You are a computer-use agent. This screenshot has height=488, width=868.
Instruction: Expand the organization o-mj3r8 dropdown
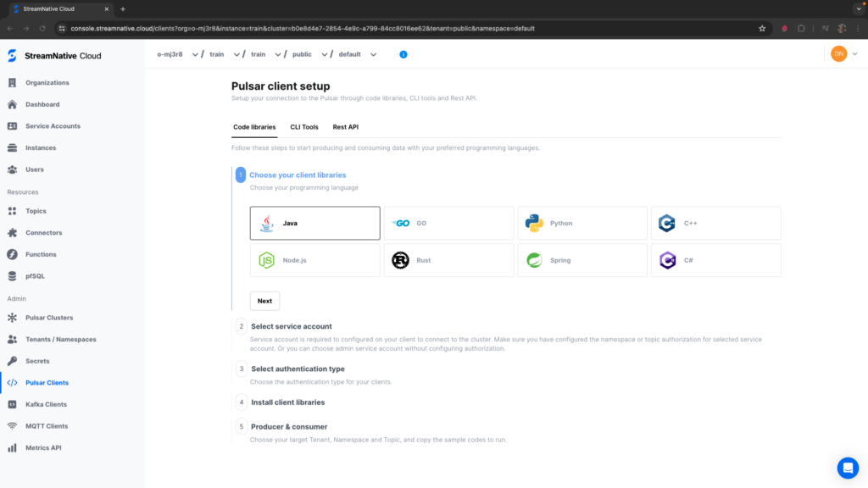click(x=177, y=54)
